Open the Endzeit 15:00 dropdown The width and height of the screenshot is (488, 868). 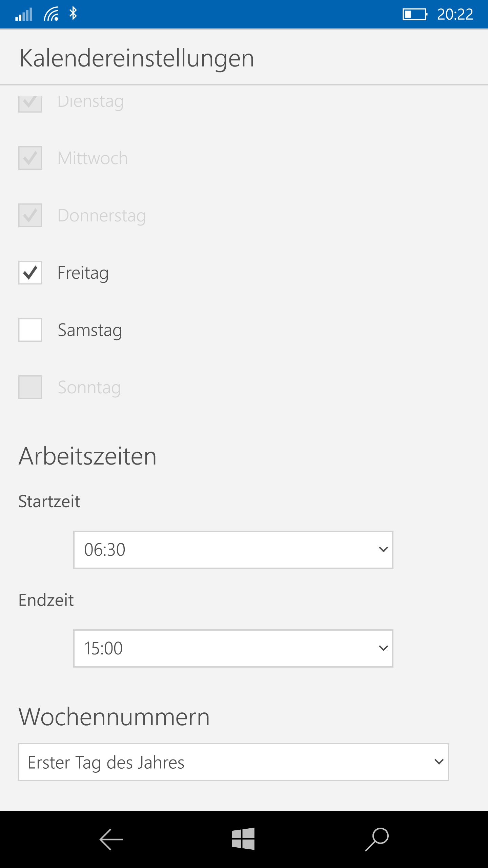point(233,648)
